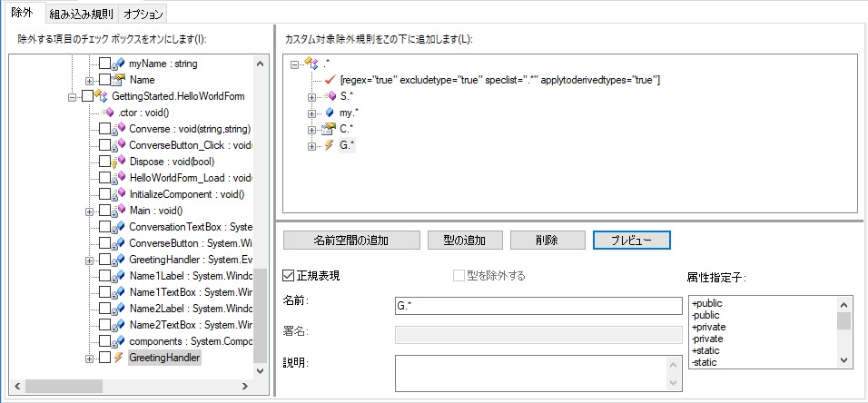Click the 削除 button
Viewport: 868px width, 403px height.
coord(547,240)
